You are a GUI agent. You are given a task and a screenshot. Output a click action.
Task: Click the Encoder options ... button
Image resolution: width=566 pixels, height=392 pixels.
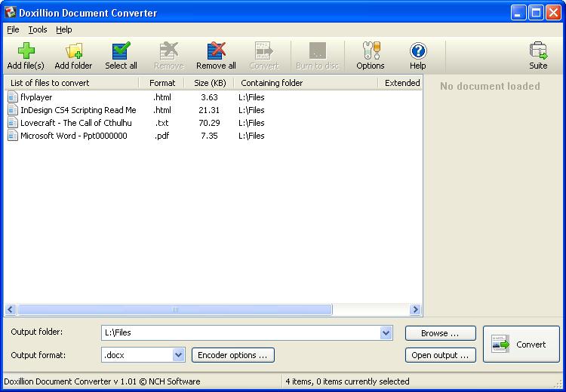point(233,355)
